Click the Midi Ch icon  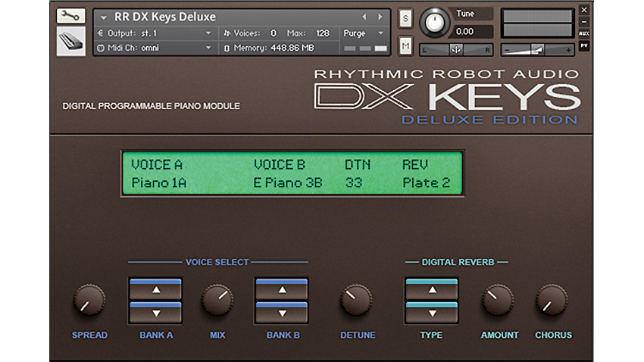[x=100, y=48]
